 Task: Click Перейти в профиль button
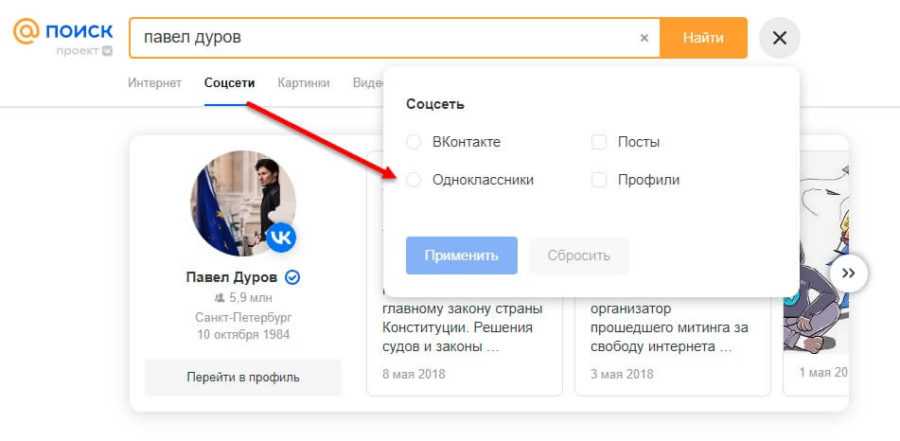[x=243, y=377]
